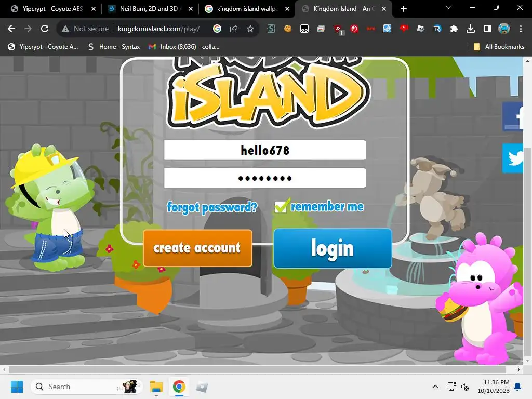Open the Extensions puzzle piece menu

(x=454, y=29)
